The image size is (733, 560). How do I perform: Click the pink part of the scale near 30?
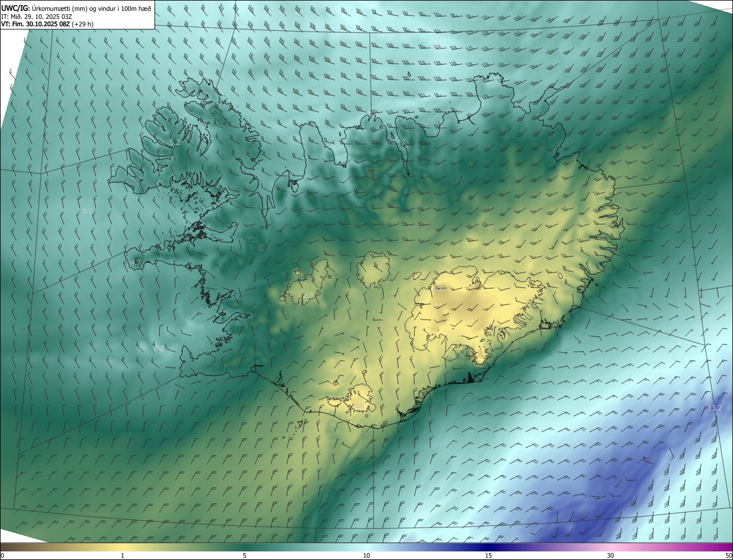pyautogui.click(x=610, y=547)
